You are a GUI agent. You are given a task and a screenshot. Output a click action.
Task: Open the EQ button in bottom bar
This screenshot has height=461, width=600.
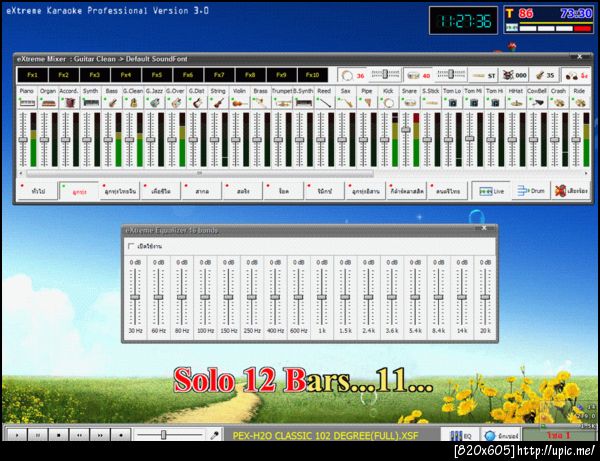click(460, 435)
